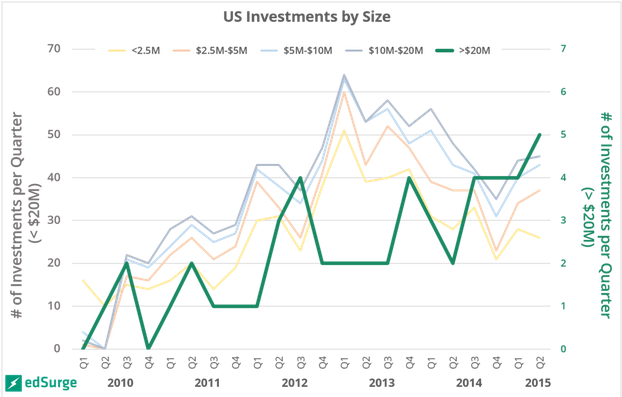
Task: Click the edSurge lightning bolt logo icon
Action: [13, 383]
